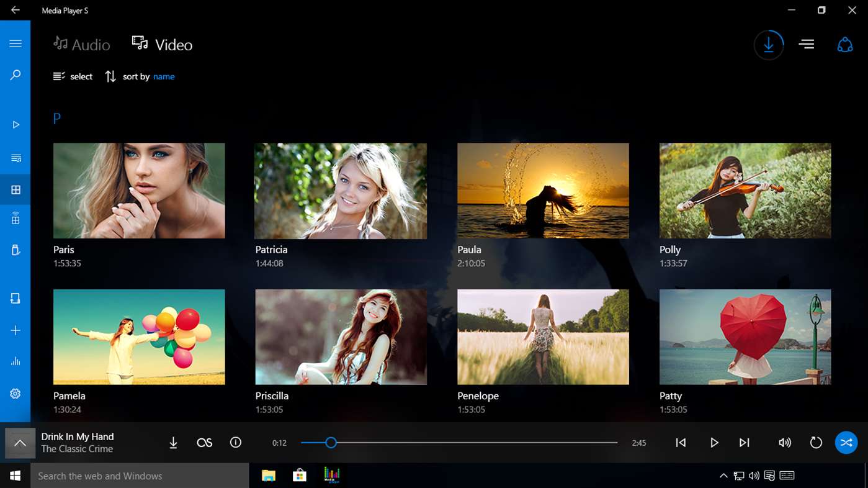Open the Store icon in taskbar
Viewport: 868px width, 488px height.
[300, 476]
